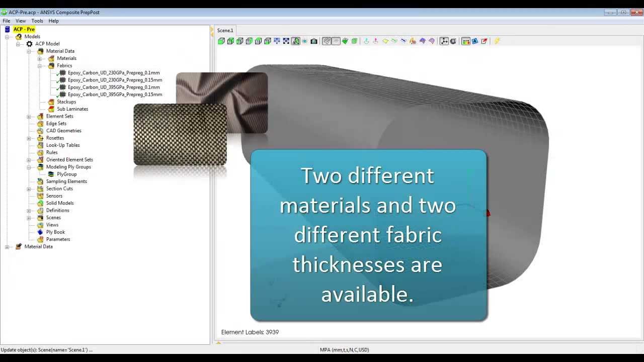Viewport: 644px width, 362px height.
Task: Select Epoxy_Carbon_UD_395GPa_Prepreg_0.1mm fabric
Action: (x=114, y=87)
